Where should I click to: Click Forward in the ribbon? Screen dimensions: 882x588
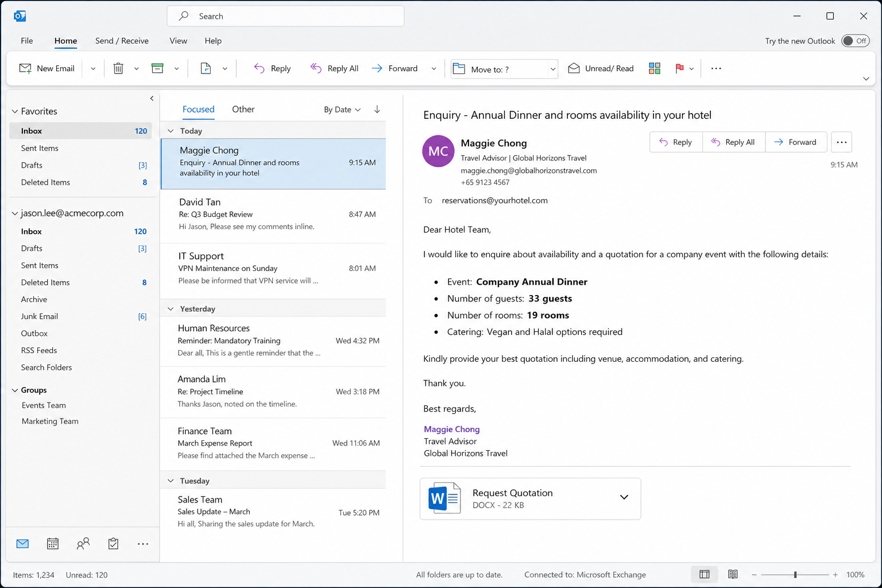[x=394, y=68]
